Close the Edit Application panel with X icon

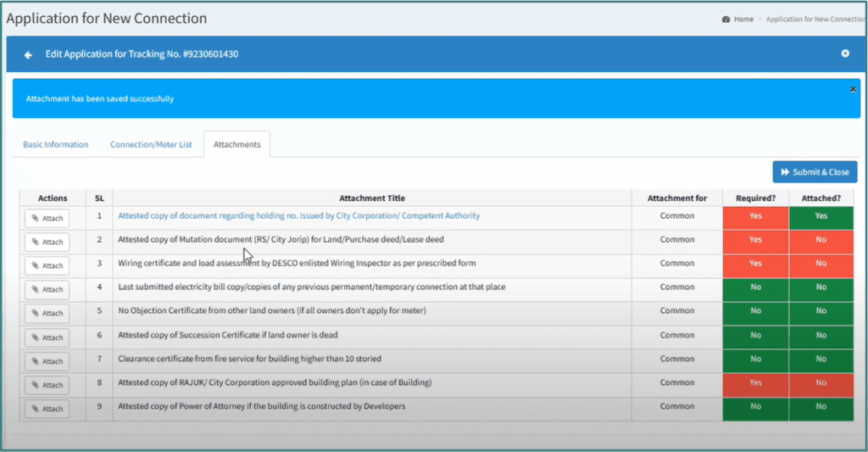click(x=844, y=53)
